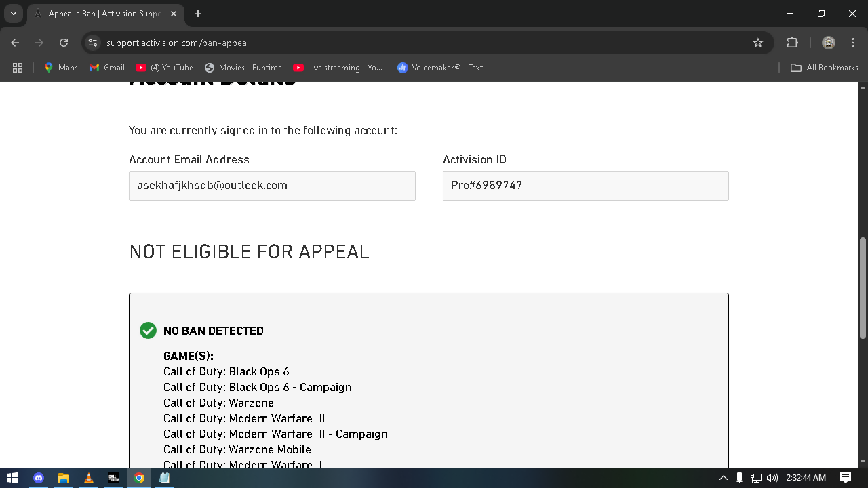The height and width of the screenshot is (488, 868).
Task: Launch Discord from the taskbar
Action: (x=38, y=478)
